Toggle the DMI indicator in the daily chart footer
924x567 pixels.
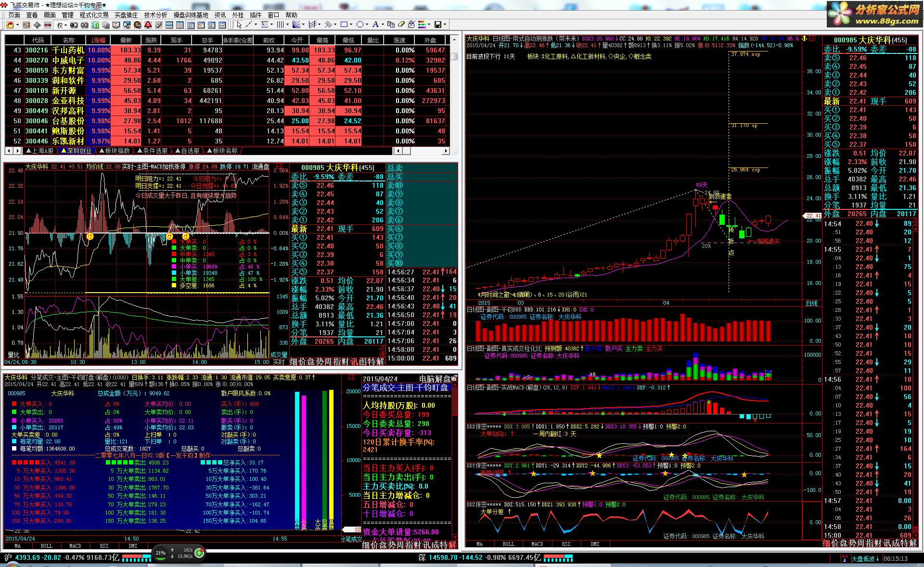click(x=595, y=544)
